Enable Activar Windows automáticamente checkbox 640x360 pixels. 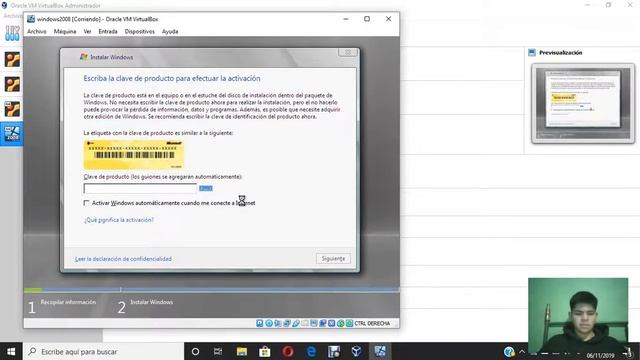point(86,203)
